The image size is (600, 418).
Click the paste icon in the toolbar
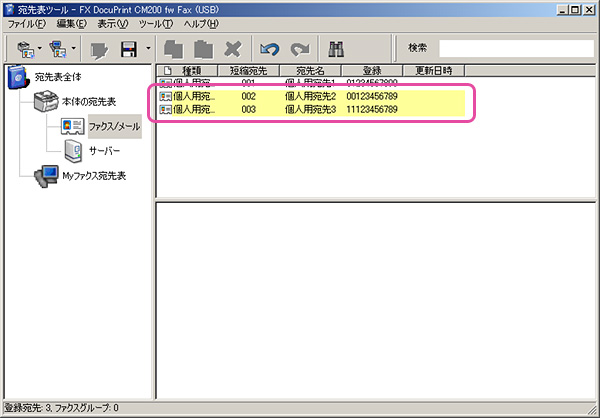[204, 48]
